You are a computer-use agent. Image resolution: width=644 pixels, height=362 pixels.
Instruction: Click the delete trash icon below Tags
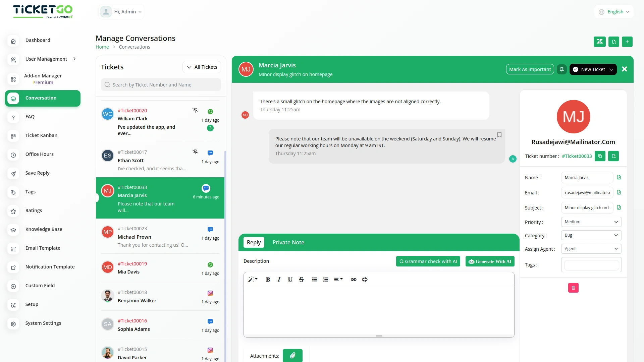(x=573, y=288)
